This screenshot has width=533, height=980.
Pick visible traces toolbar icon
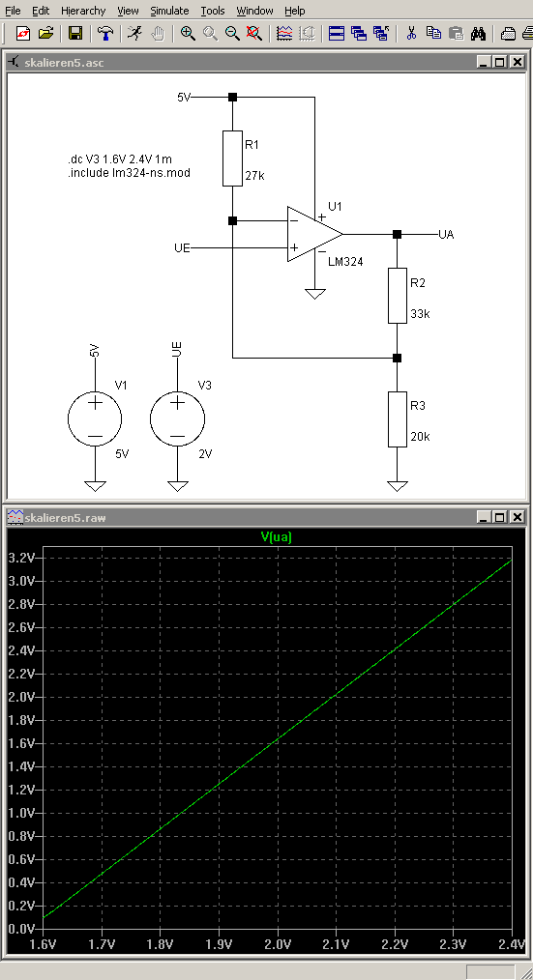(284, 33)
